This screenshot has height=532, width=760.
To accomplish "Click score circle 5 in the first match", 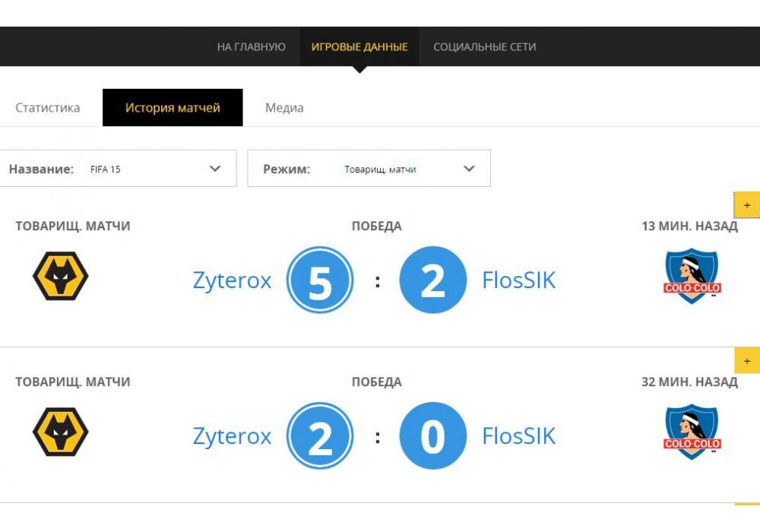I will [x=320, y=281].
